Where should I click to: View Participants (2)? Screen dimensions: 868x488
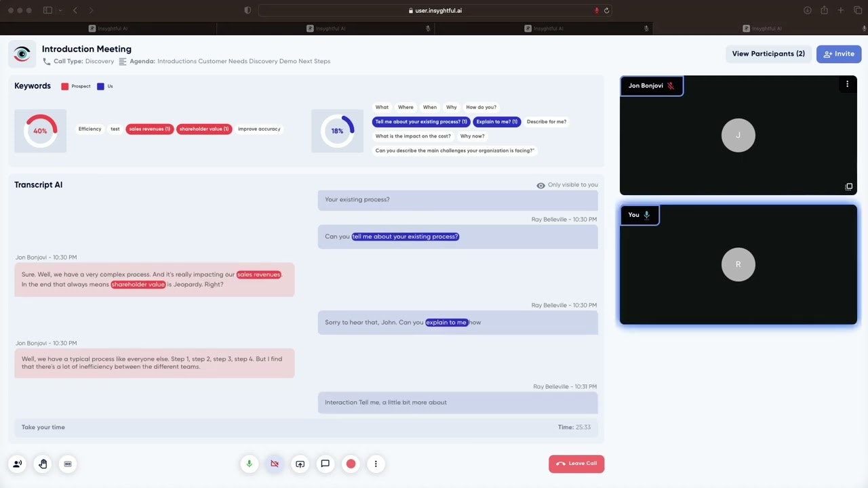(768, 54)
